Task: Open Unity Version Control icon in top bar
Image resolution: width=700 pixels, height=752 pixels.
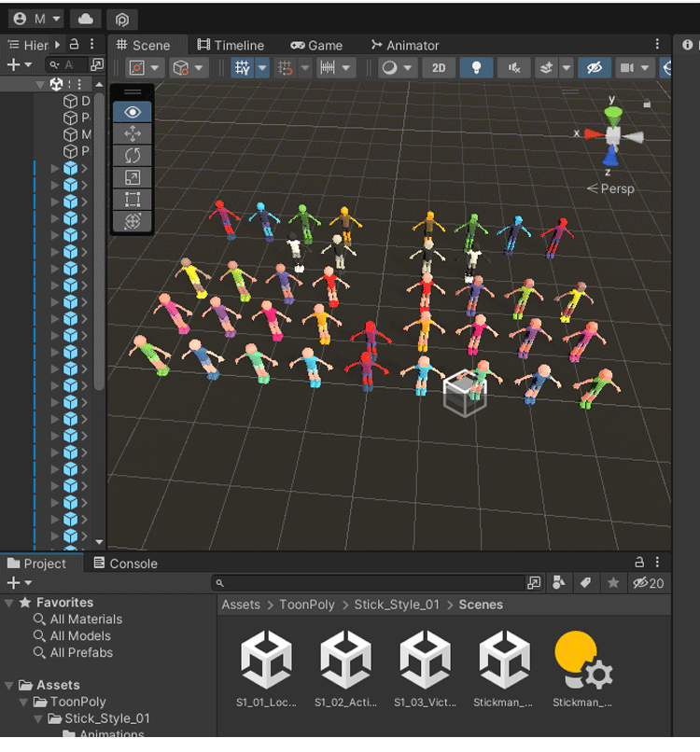Action: pyautogui.click(x=121, y=19)
